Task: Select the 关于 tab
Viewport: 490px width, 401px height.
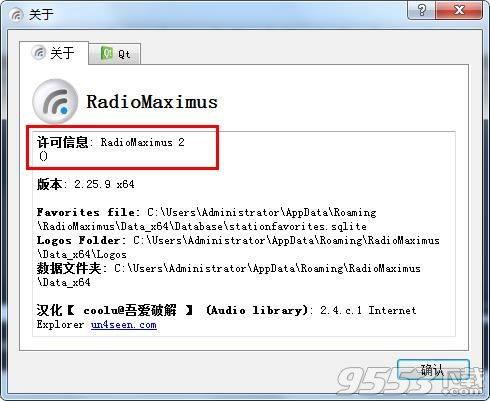Action: [54, 53]
